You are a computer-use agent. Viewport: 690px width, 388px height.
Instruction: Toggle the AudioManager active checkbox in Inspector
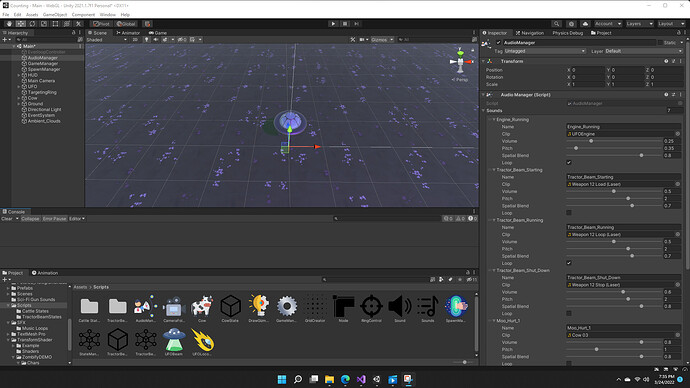pyautogui.click(x=498, y=43)
